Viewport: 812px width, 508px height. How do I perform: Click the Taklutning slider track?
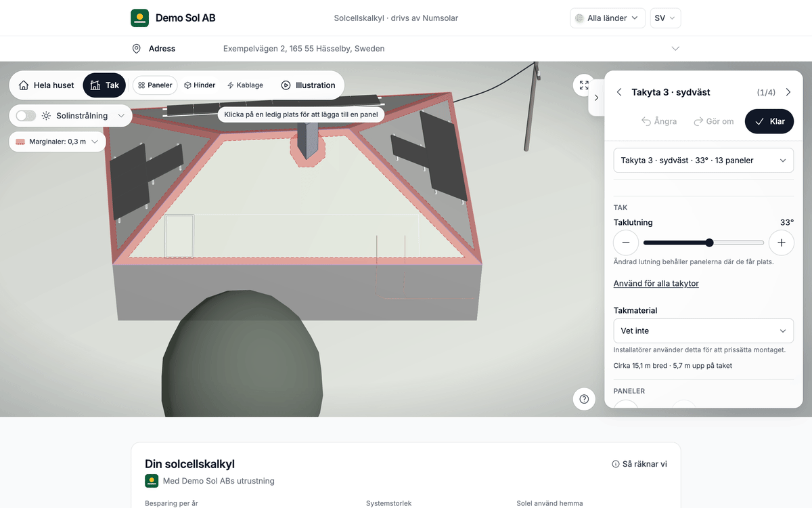[x=704, y=242]
